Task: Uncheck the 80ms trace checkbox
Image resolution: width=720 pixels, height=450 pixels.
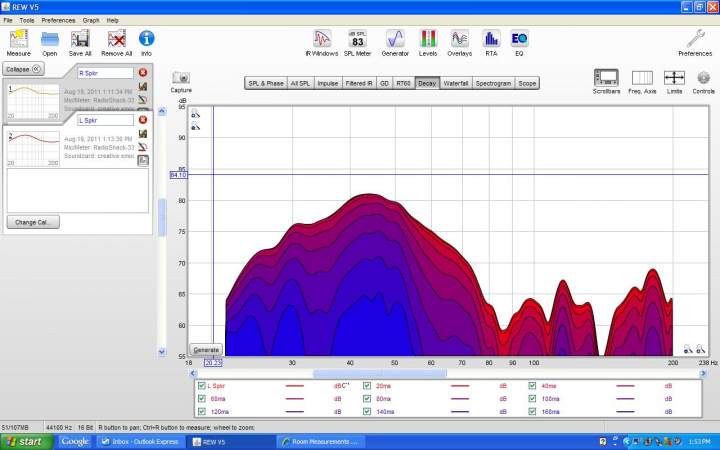Action: point(367,399)
